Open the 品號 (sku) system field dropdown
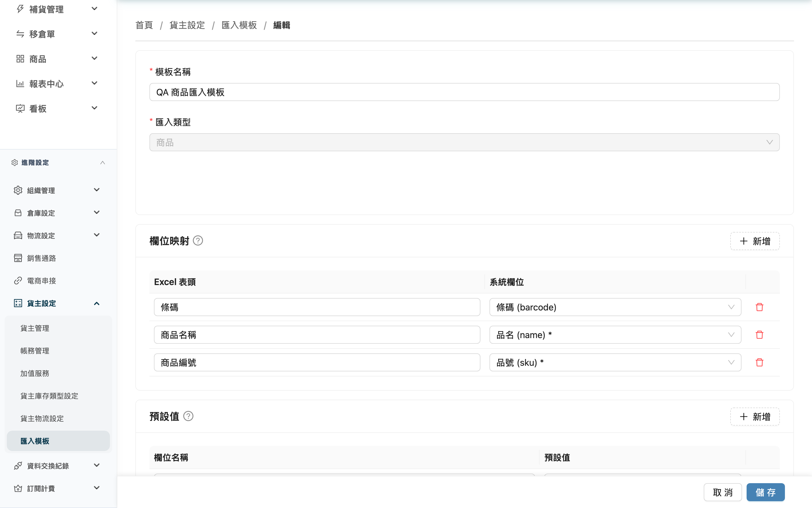This screenshot has height=508, width=812. click(615, 362)
